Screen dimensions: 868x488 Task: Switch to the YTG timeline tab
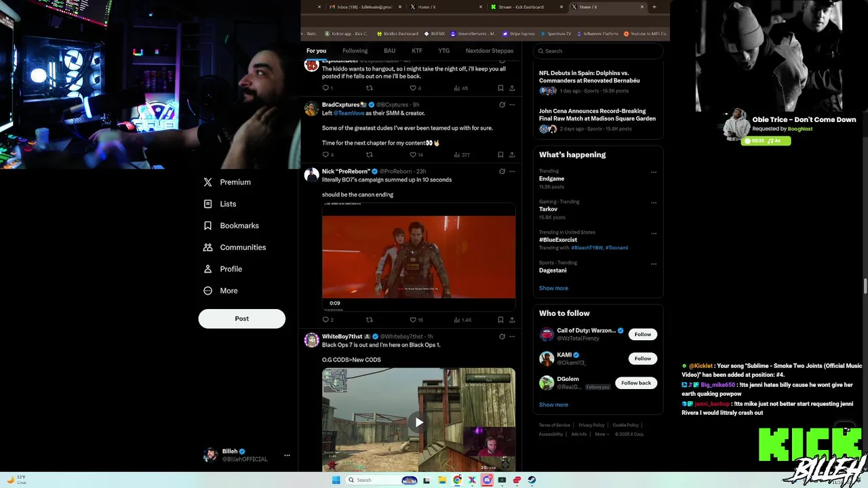tap(443, 51)
